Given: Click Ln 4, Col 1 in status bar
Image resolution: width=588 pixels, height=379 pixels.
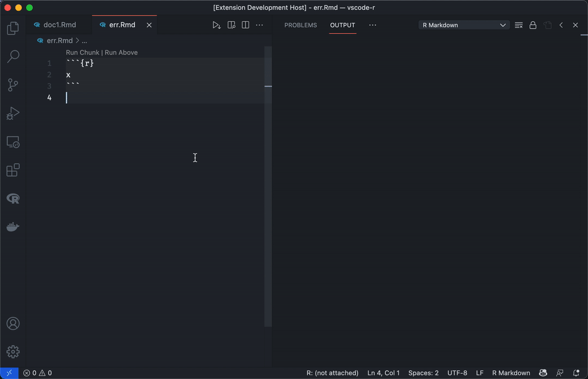Looking at the screenshot, I should click(383, 373).
